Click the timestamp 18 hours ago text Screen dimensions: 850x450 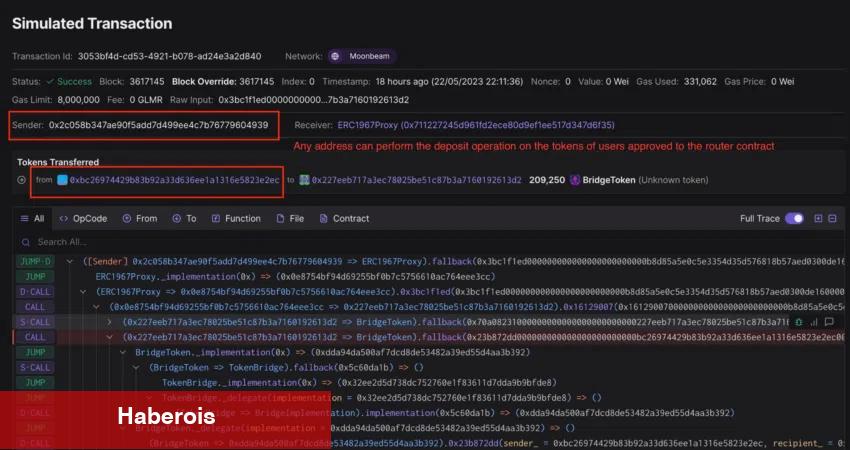click(449, 82)
